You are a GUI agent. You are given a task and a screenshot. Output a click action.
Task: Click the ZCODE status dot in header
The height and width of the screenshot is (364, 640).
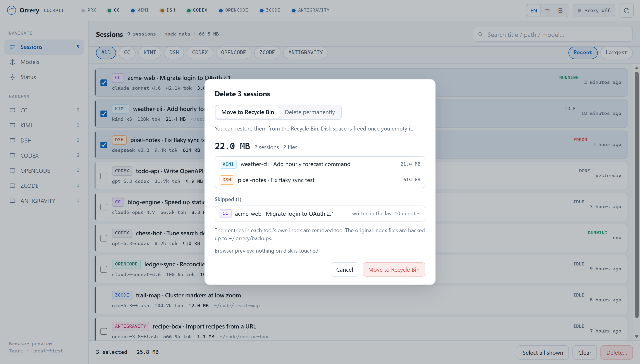click(x=262, y=10)
